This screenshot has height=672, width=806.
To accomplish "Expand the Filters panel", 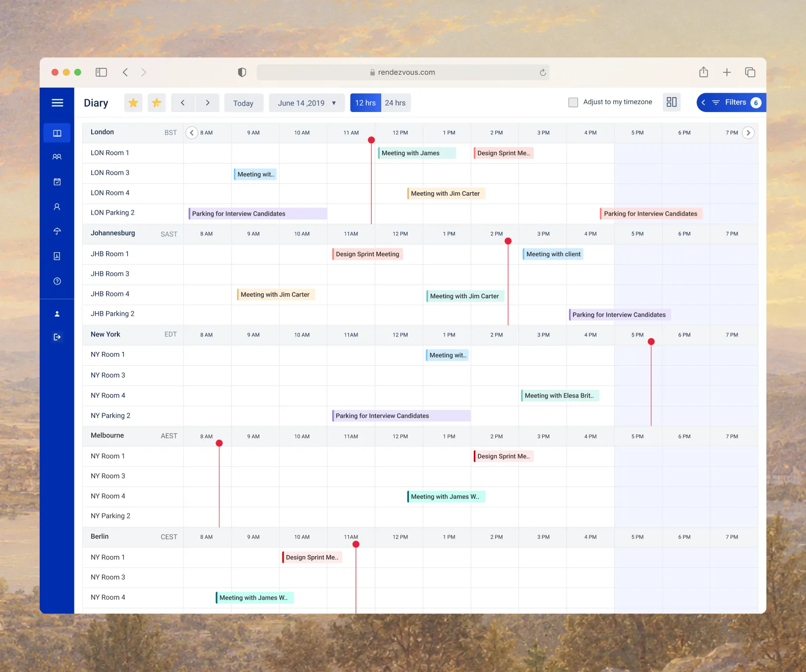I will pyautogui.click(x=731, y=102).
